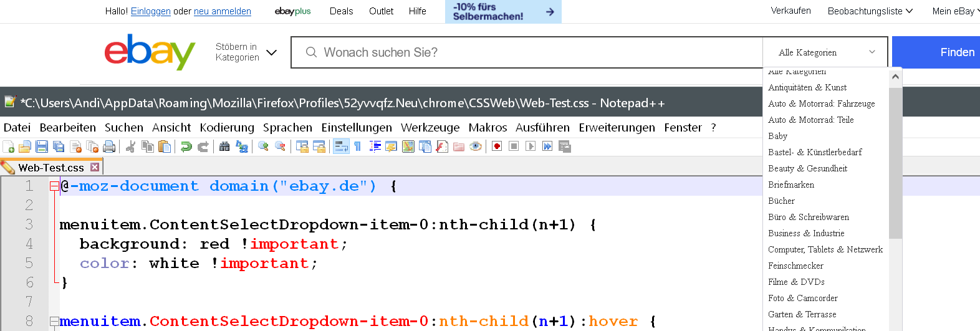The width and height of the screenshot is (980, 331).
Task: Click the Open file folder icon
Action: point(25,146)
